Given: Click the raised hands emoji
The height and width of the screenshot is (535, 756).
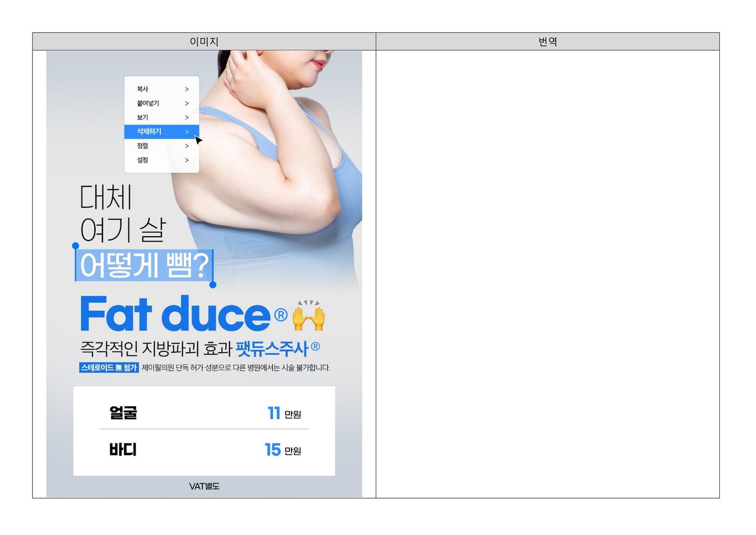Looking at the screenshot, I should click(309, 316).
